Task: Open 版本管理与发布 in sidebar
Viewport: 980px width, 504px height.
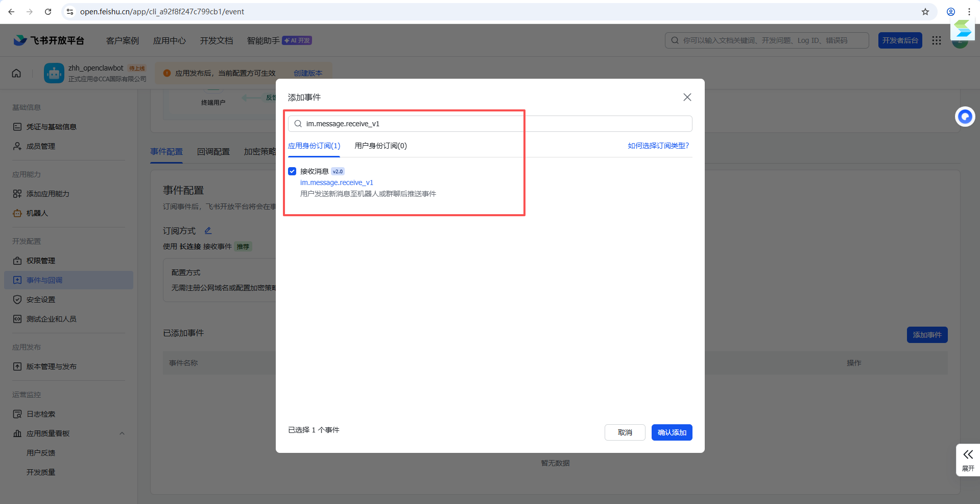Action: [51, 366]
